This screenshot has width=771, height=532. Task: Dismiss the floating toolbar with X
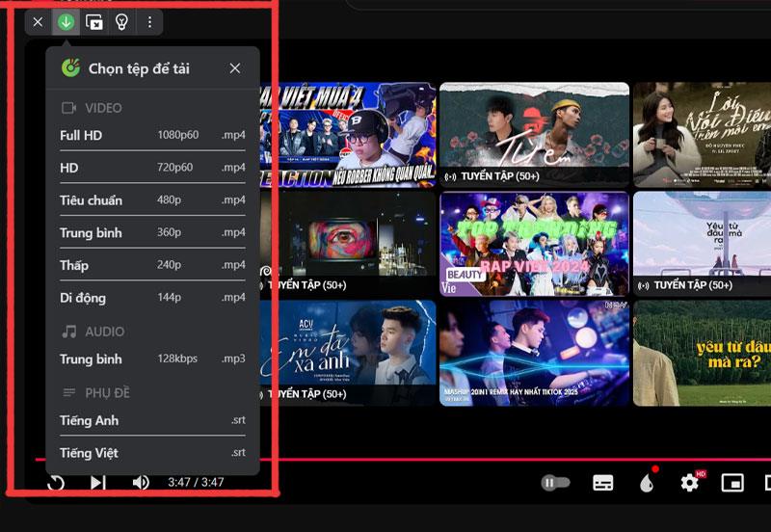[38, 21]
